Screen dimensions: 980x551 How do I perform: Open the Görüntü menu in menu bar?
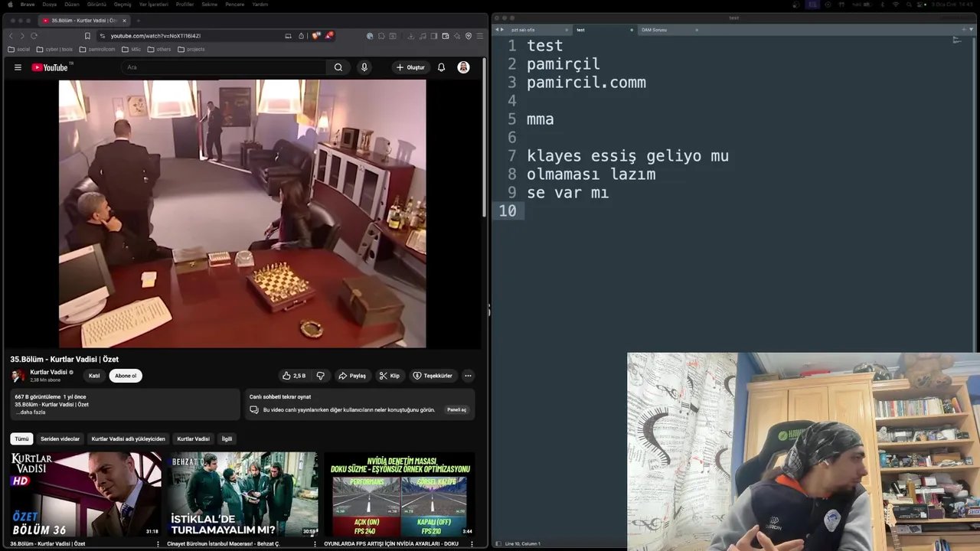click(x=96, y=5)
